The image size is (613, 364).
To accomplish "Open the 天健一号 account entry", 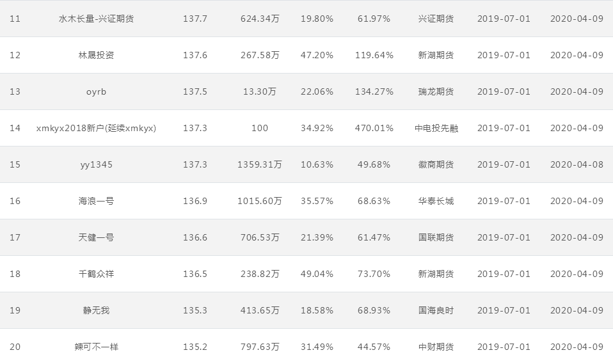I will 96,237.
